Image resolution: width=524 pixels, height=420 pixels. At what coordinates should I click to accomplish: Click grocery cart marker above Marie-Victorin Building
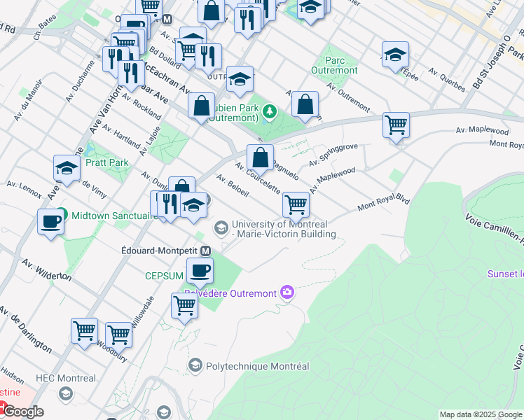click(296, 207)
